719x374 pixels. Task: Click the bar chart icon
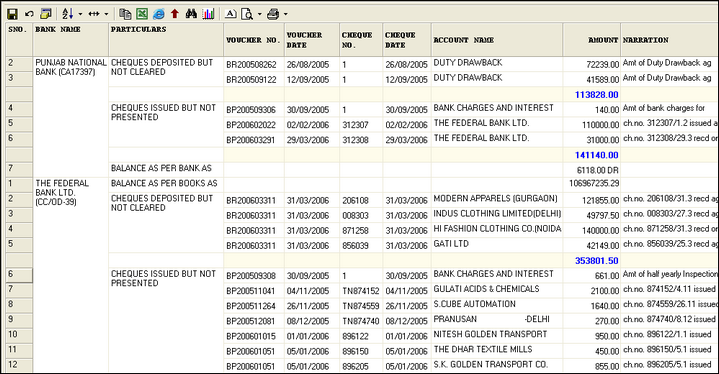coord(208,14)
